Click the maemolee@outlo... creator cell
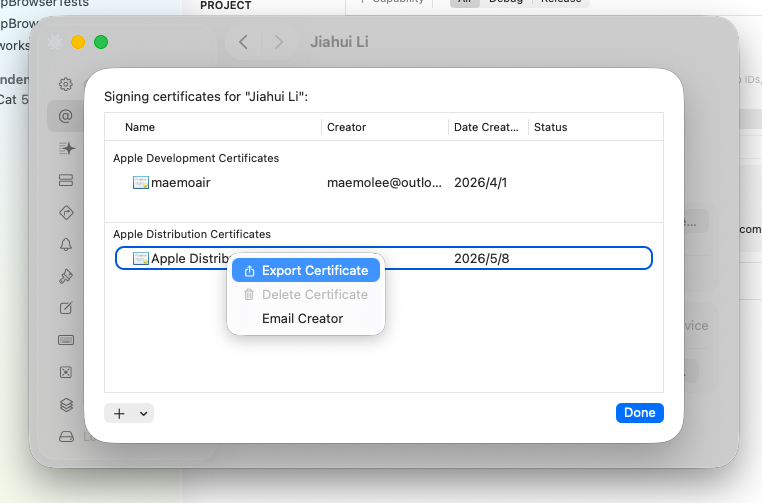This screenshot has height=503, width=762. 384,183
